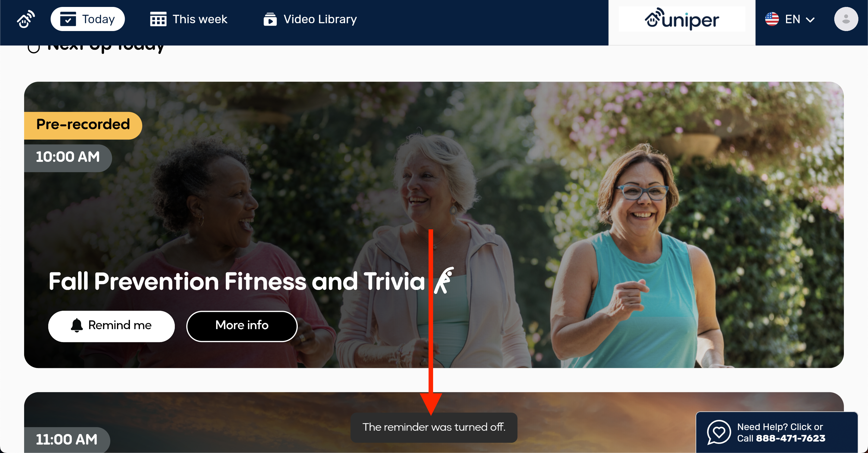Click the Video Library play icon
The image size is (868, 453).
[270, 19]
